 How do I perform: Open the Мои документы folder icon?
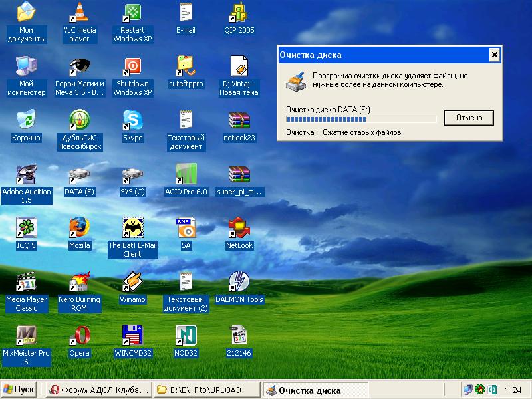[x=26, y=12]
